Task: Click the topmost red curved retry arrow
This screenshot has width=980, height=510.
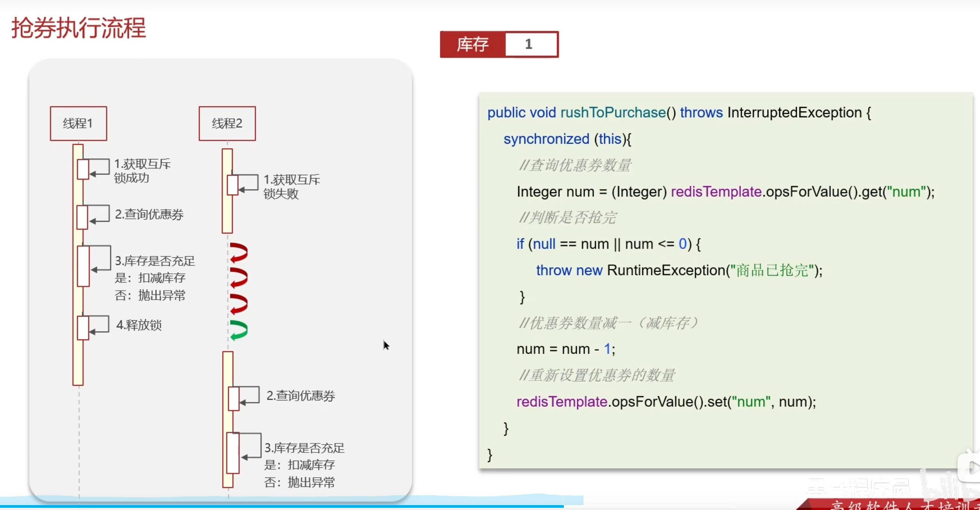Action: (239, 253)
